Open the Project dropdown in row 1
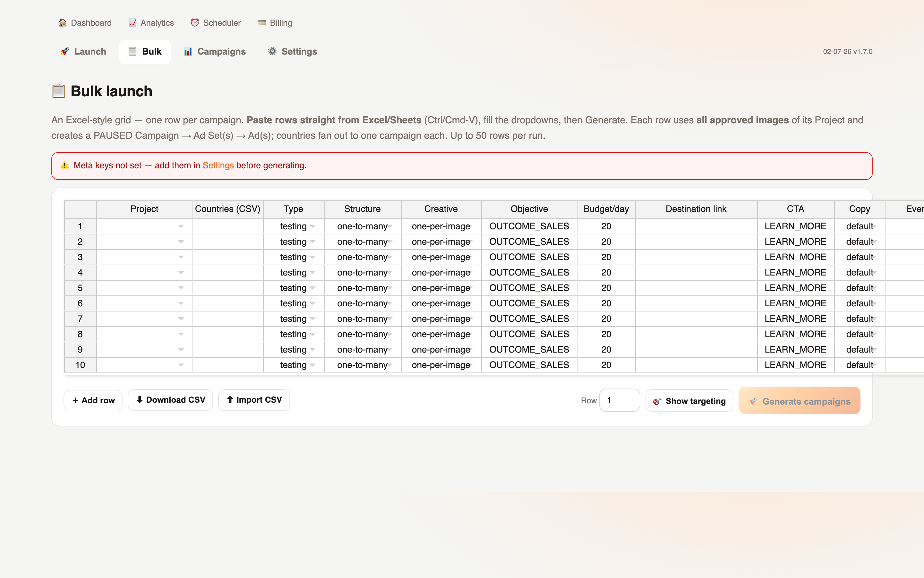924x578 pixels. click(x=181, y=226)
